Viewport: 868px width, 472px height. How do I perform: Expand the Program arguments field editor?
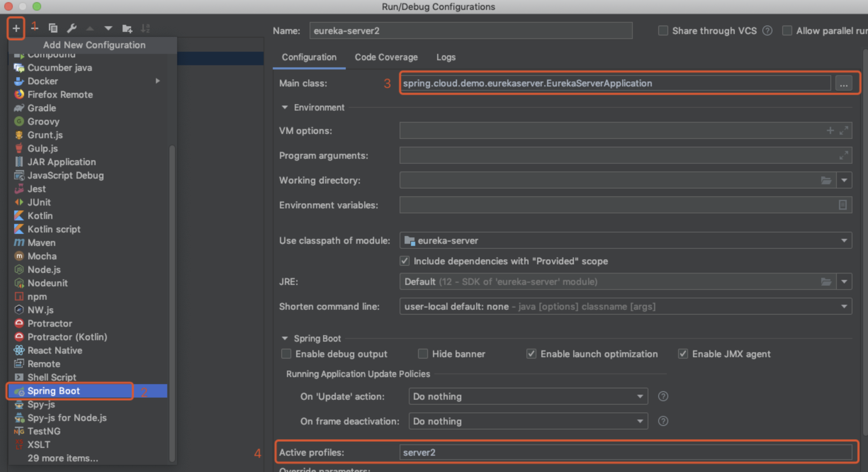844,155
